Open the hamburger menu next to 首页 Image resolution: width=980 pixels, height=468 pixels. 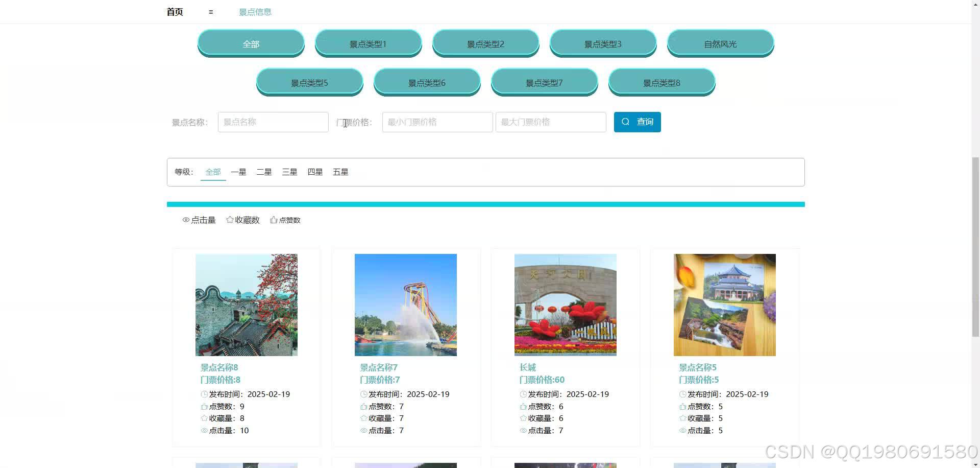[210, 11]
